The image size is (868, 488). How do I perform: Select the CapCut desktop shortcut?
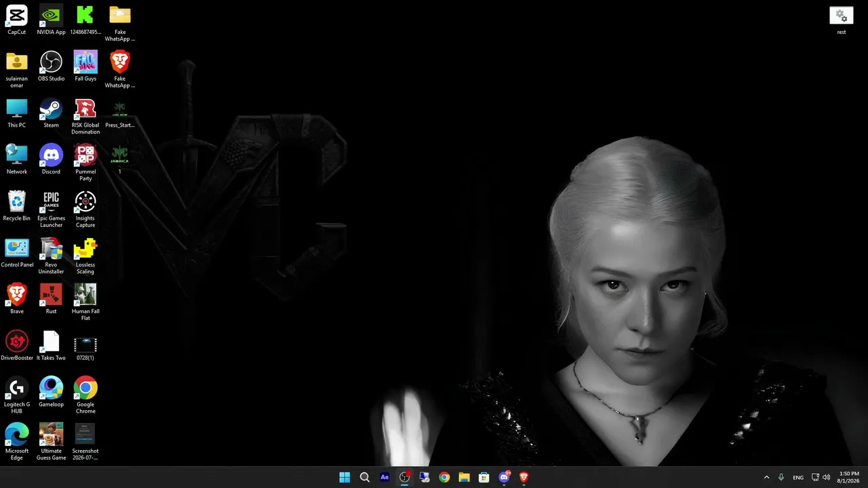(17, 20)
